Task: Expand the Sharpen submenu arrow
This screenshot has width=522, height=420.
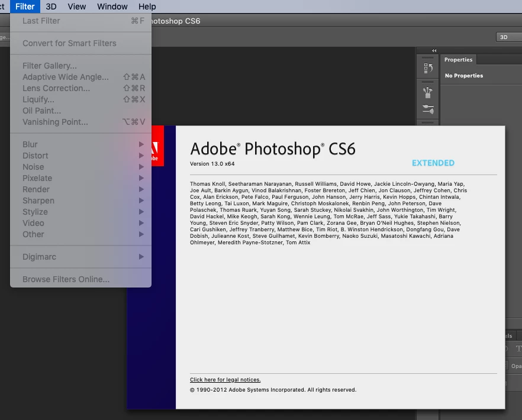Action: pos(141,201)
